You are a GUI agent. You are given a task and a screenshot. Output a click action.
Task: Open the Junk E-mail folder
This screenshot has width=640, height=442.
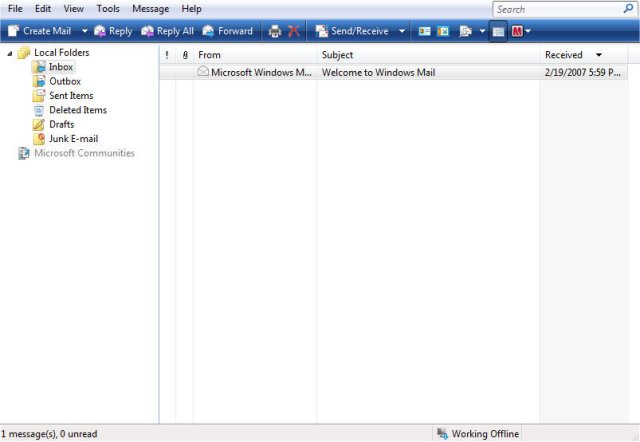click(x=66, y=139)
